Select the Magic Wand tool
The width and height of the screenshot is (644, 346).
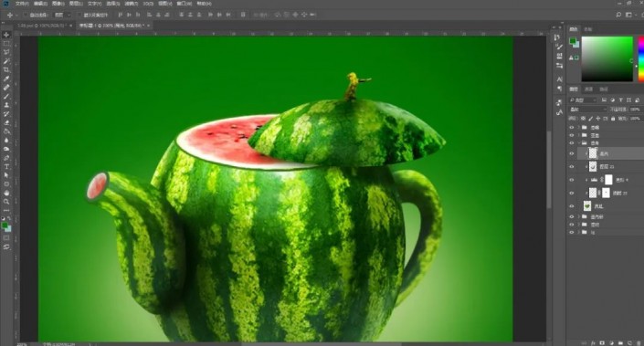point(6,61)
